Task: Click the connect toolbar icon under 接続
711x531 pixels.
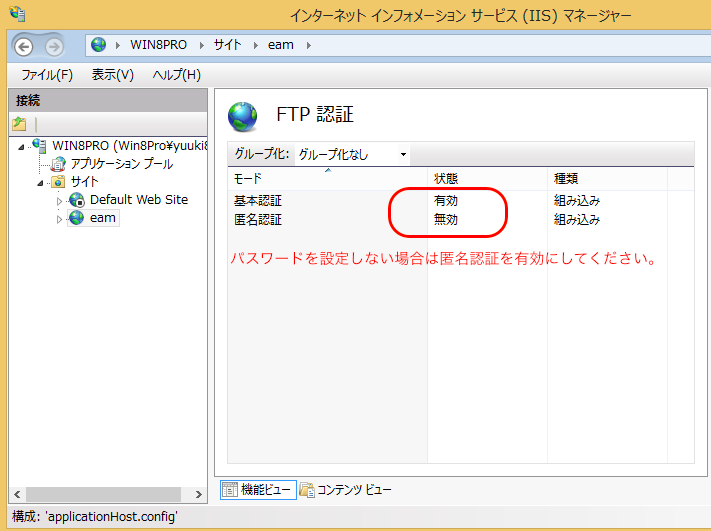Action: [19, 123]
